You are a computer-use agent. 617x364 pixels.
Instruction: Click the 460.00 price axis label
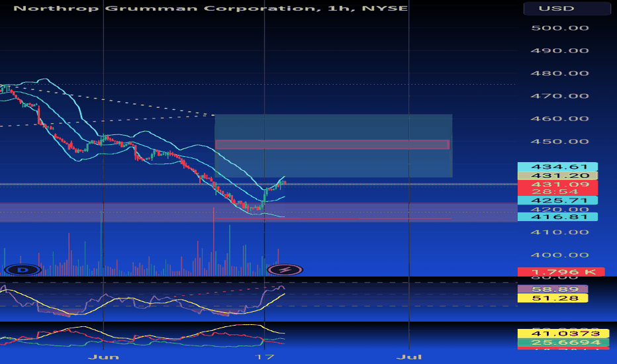coord(559,119)
